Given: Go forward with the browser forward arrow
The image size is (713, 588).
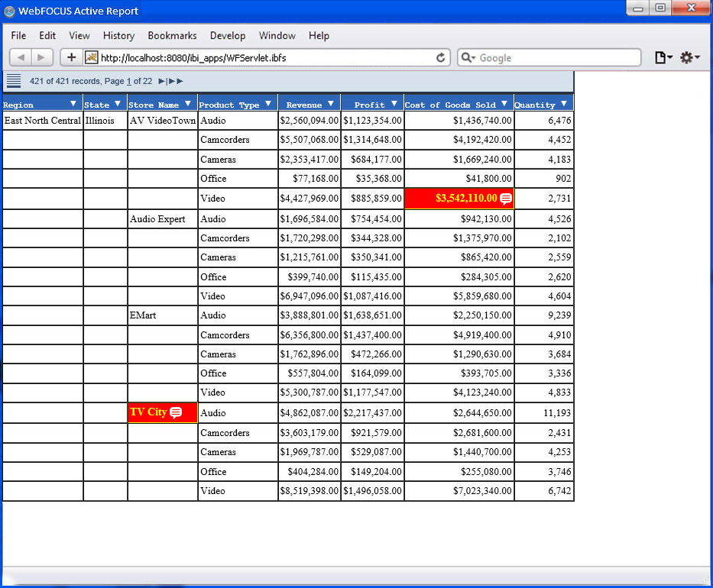Looking at the screenshot, I should tap(41, 58).
